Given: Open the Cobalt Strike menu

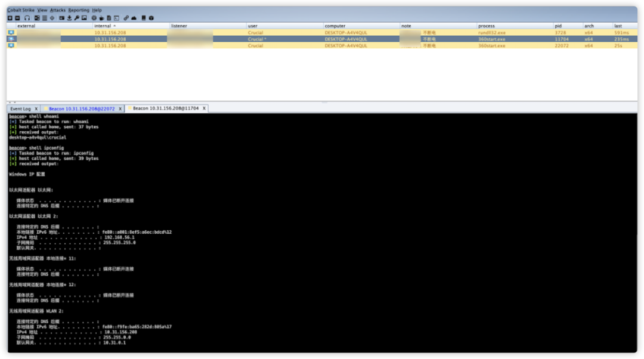Looking at the screenshot, I should [x=20, y=10].
